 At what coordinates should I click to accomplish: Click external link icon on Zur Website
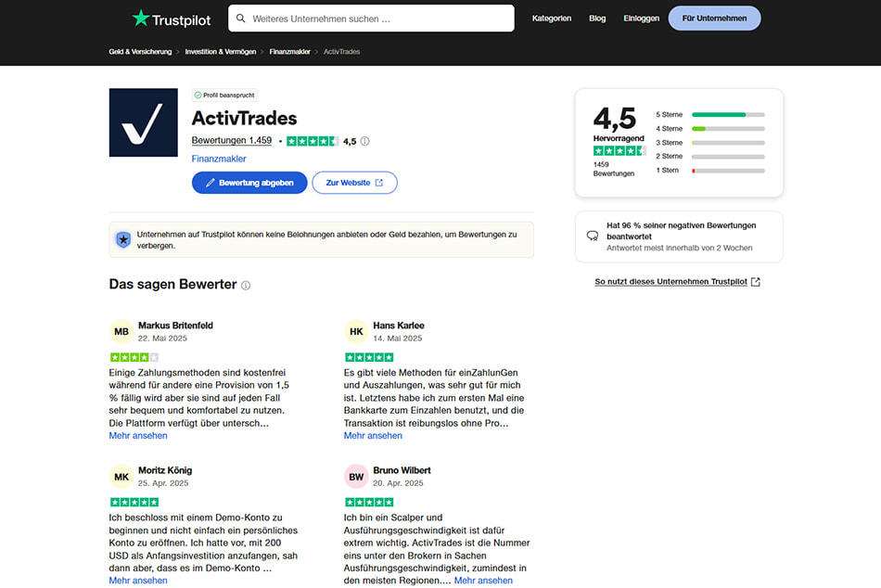(x=378, y=183)
